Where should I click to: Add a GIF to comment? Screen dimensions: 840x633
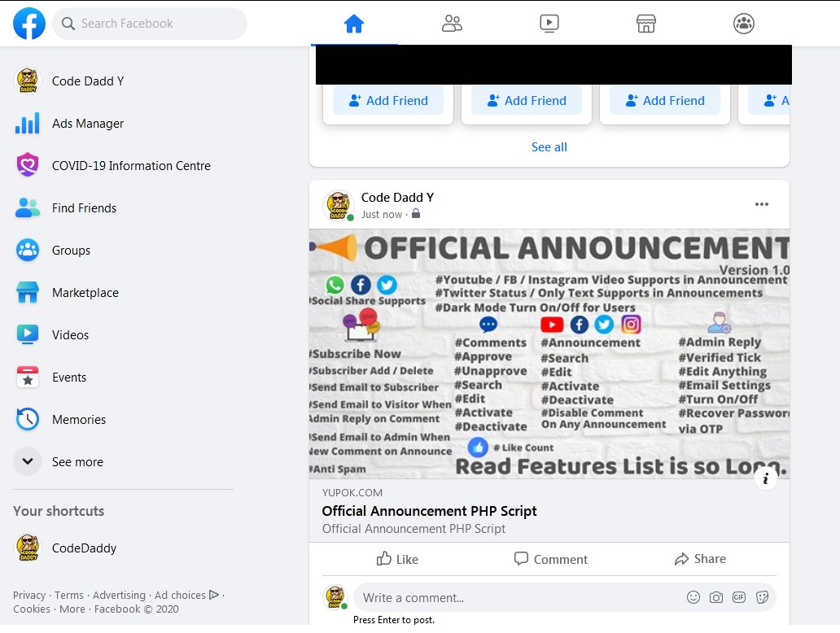click(739, 597)
